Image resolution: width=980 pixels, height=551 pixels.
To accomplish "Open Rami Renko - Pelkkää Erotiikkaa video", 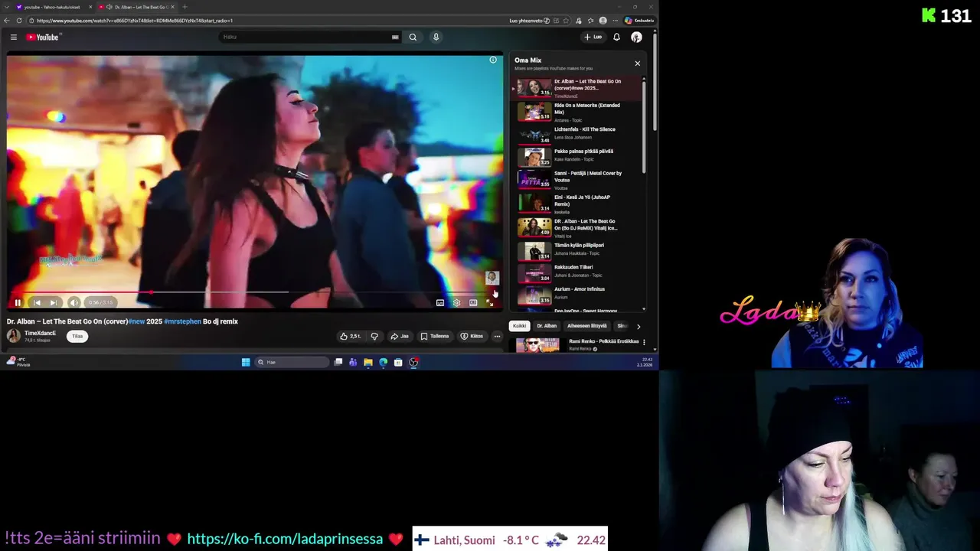I will pos(603,341).
